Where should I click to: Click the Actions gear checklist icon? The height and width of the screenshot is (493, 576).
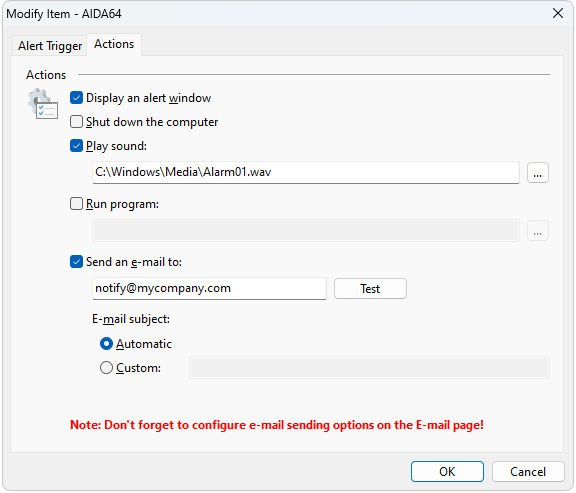click(43, 104)
